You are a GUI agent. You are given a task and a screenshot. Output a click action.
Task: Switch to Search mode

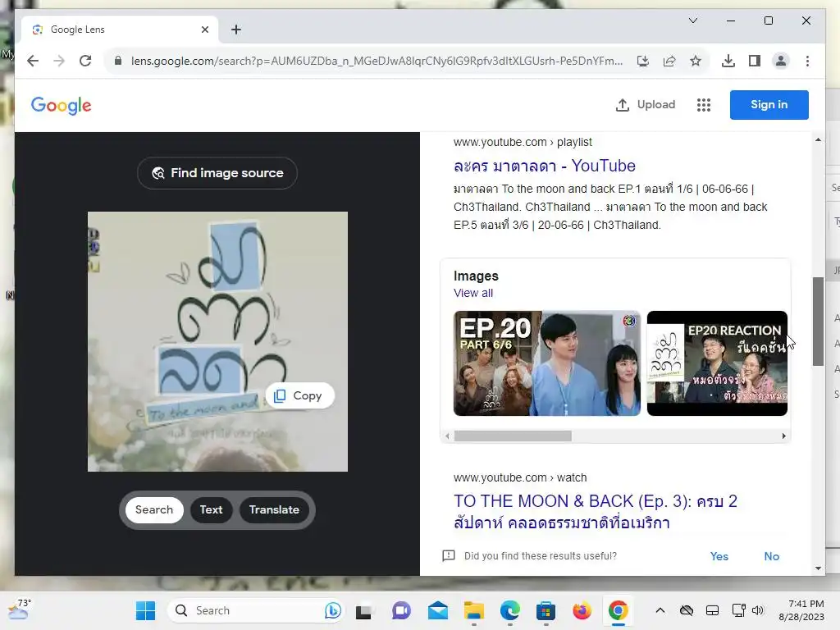(154, 509)
